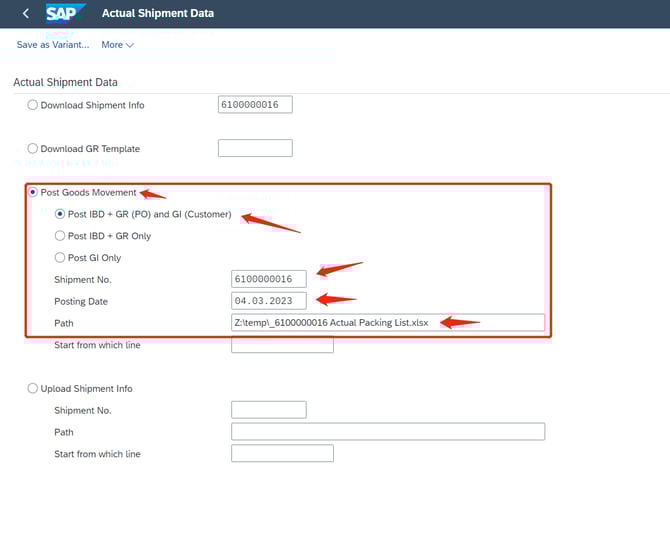Viewport: 670px width, 559px height.
Task: Click the Posting Date field
Action: coord(268,301)
